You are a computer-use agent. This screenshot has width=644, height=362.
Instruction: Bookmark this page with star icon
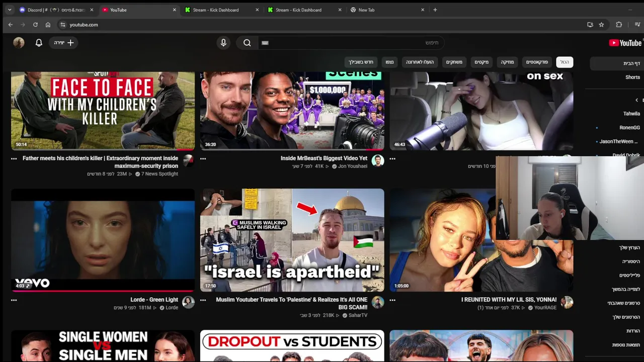point(601,25)
